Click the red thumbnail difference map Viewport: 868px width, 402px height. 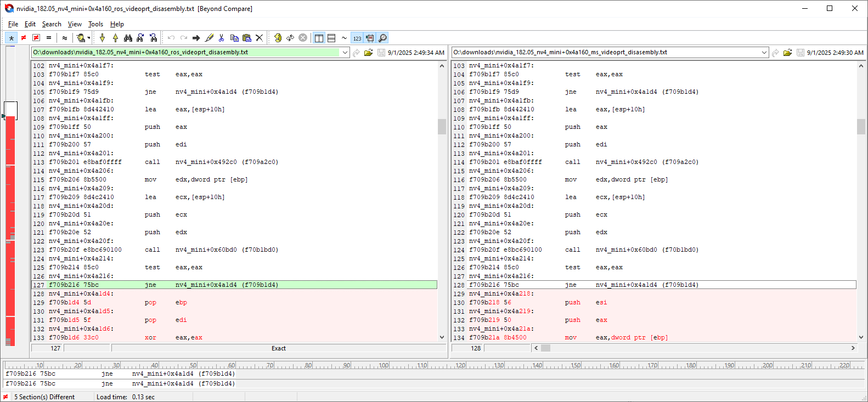(x=10, y=230)
